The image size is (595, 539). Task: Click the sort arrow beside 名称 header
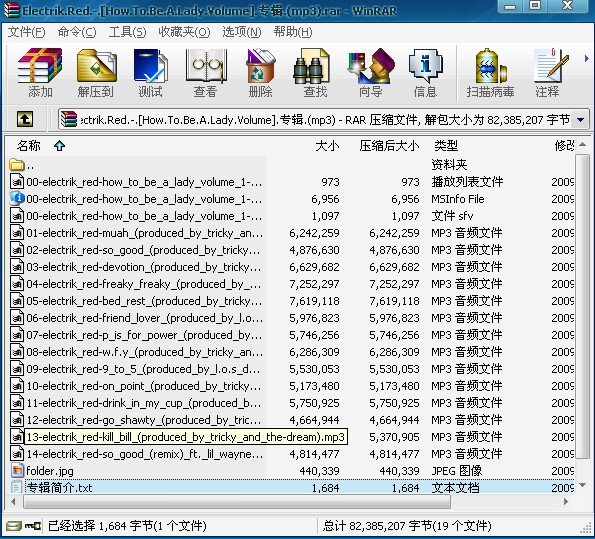59,145
